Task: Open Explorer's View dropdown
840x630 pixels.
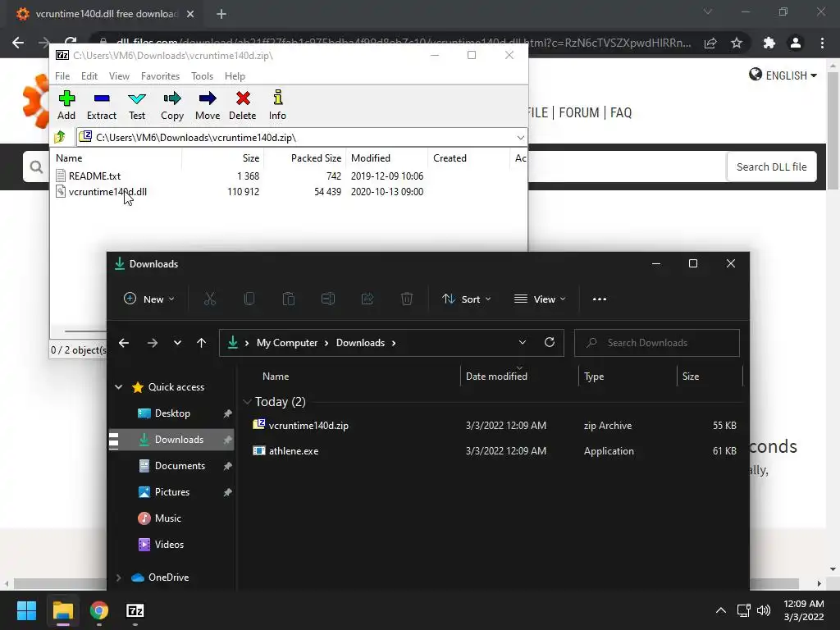Action: click(x=540, y=299)
